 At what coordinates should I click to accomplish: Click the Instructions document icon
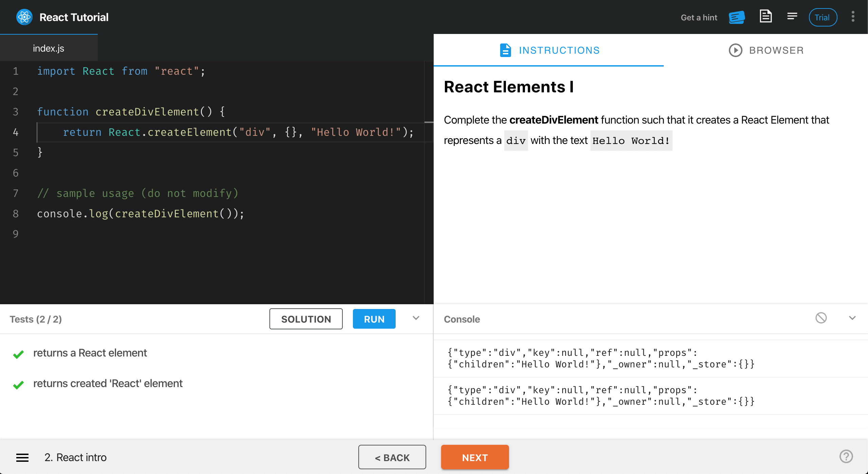pos(505,50)
